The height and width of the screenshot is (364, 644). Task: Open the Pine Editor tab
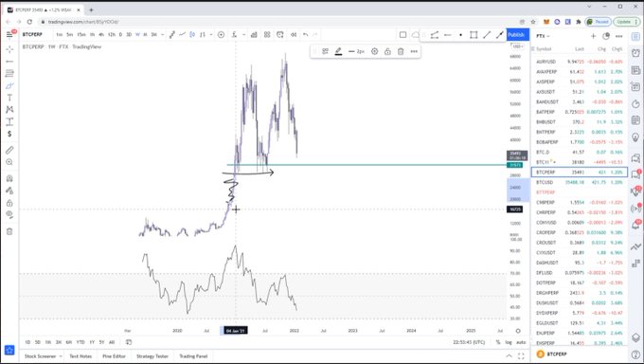click(114, 356)
